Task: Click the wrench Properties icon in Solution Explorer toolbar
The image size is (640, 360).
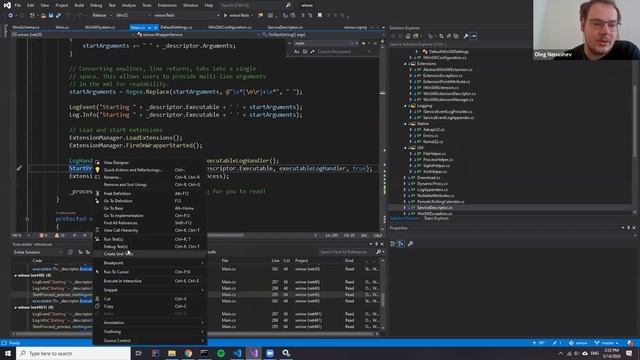Action: (x=466, y=36)
